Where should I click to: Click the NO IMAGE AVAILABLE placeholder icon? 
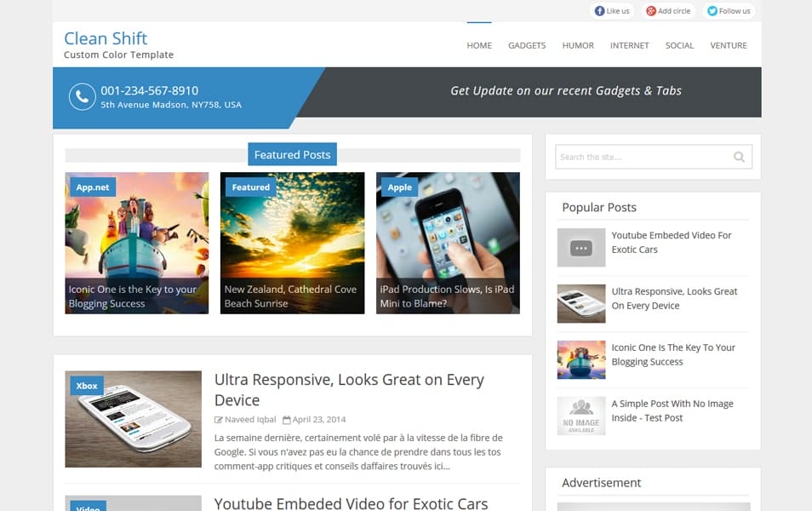tap(581, 416)
